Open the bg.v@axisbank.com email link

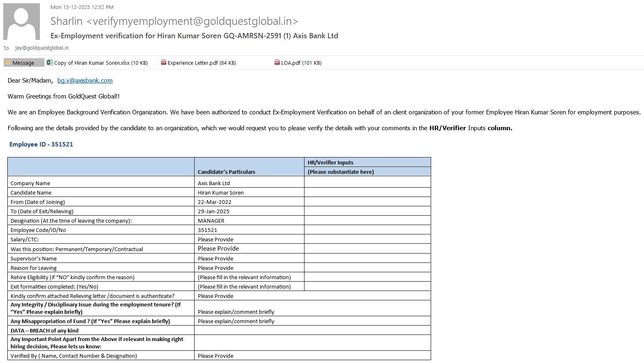click(x=85, y=81)
